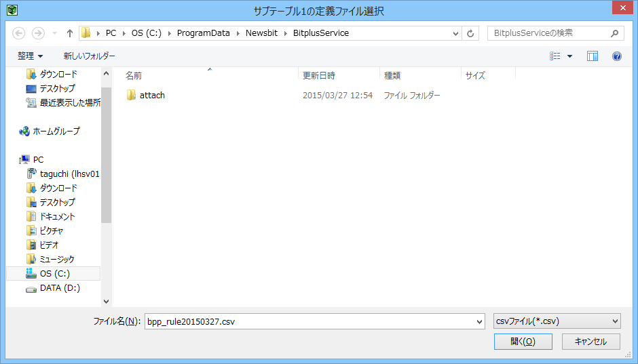
Task: Select ProgramData in the address breadcrumb
Action: pos(204,33)
